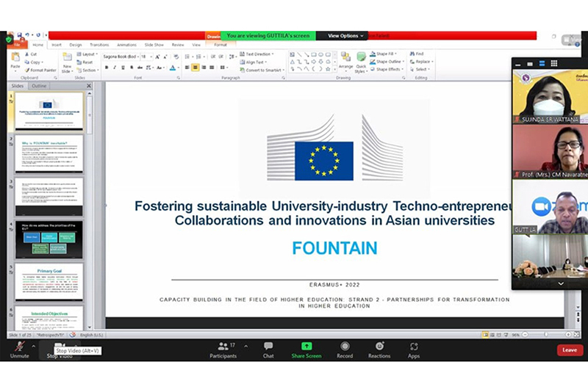Select the Primary Goal slide thumbnail

coord(49,282)
